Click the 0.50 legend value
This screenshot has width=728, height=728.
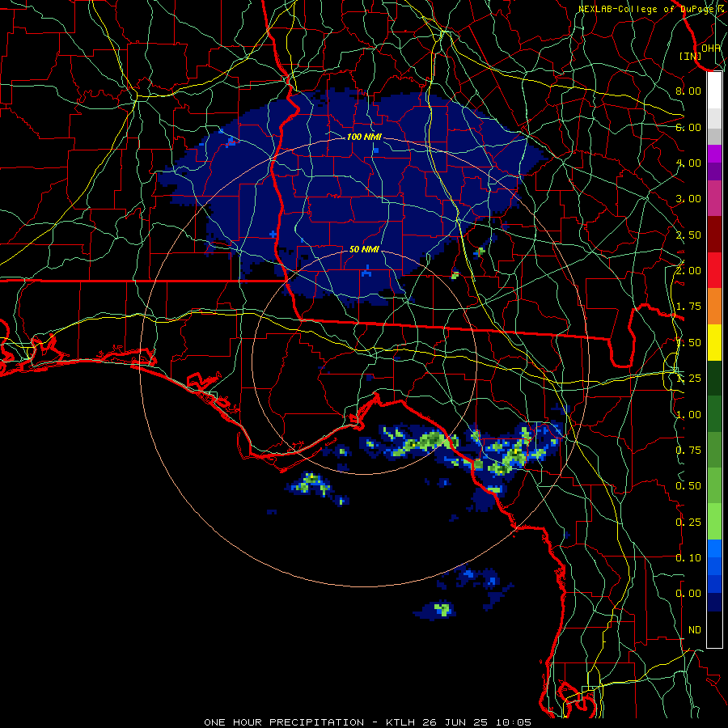[688, 486]
